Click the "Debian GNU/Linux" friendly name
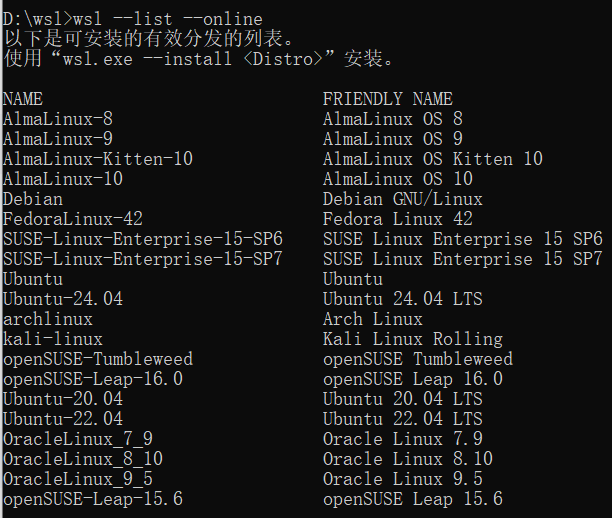The width and height of the screenshot is (612, 518). [403, 198]
